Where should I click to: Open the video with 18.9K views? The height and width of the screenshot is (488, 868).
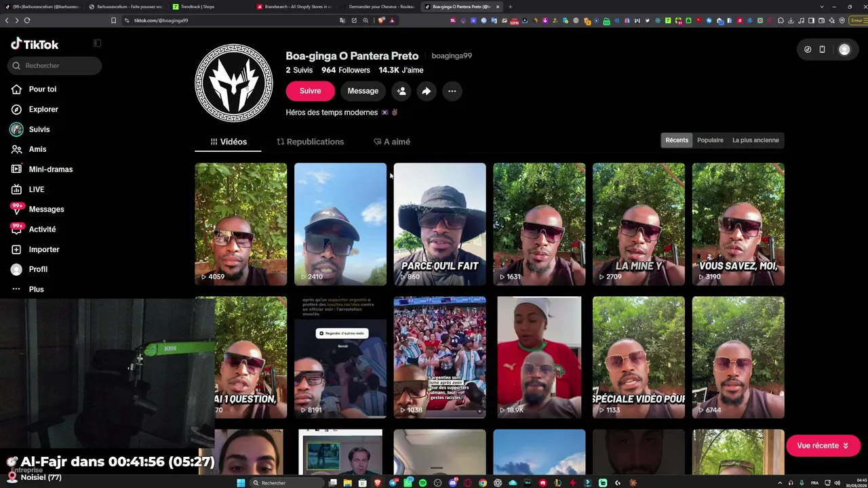[539, 357]
